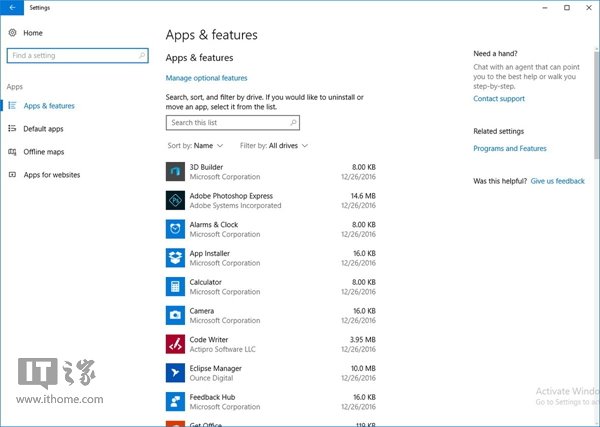Go to Default apps section
600x427 pixels.
tap(43, 129)
